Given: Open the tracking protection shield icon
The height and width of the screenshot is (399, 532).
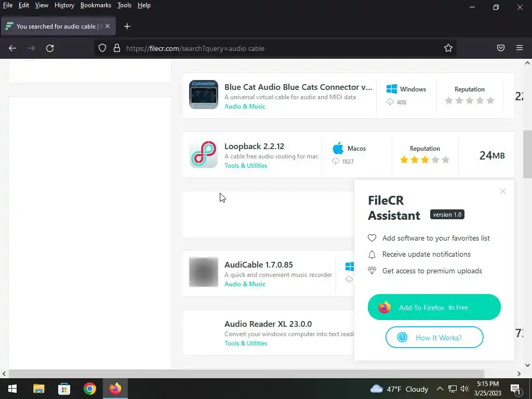Looking at the screenshot, I should tap(102, 48).
